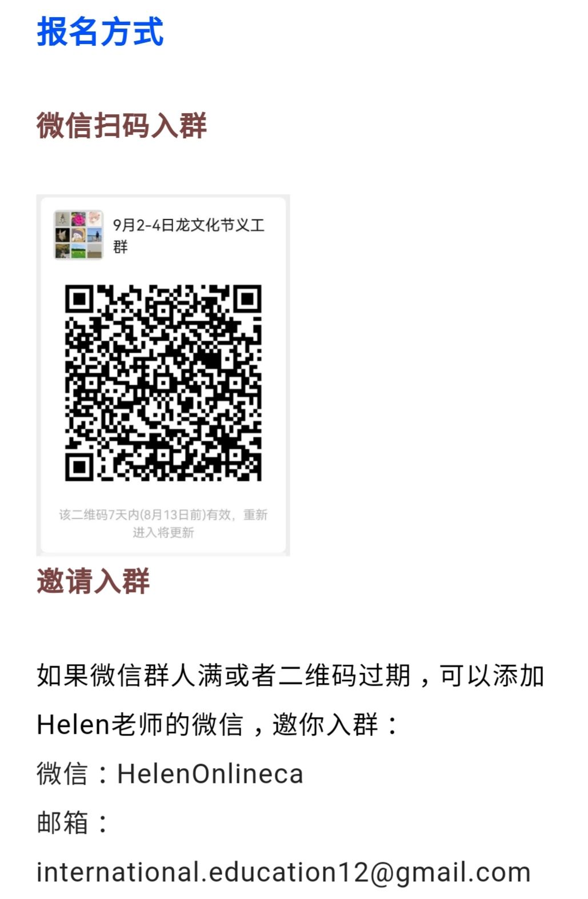This screenshot has width=588, height=899.
Task: Click the QR code's bottom-left finder square
Action: coord(79,467)
